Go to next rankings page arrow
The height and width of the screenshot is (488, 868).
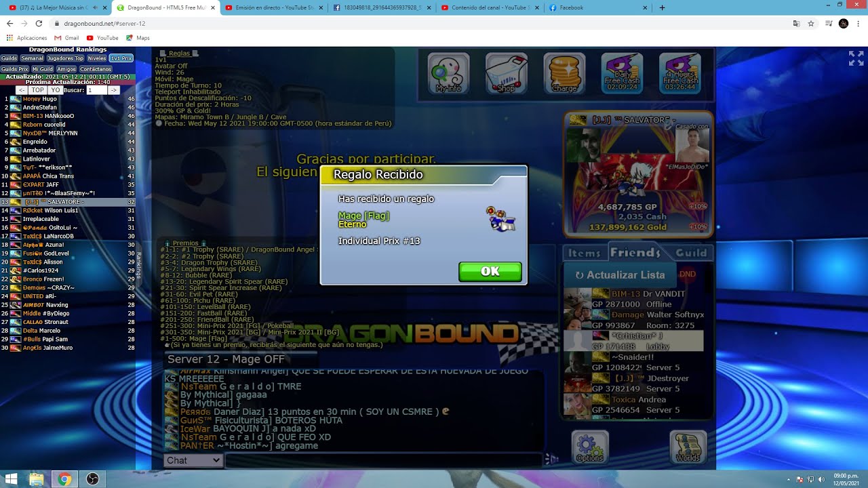click(114, 90)
